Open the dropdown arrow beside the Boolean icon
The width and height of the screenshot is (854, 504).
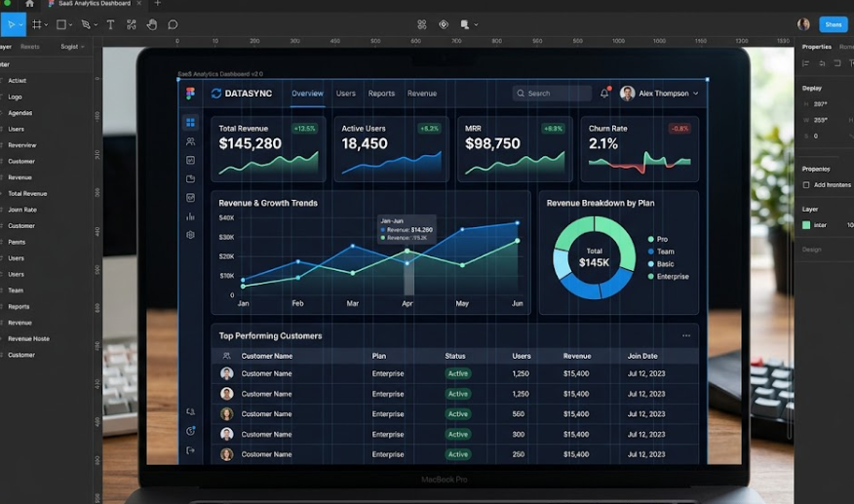[x=476, y=24]
